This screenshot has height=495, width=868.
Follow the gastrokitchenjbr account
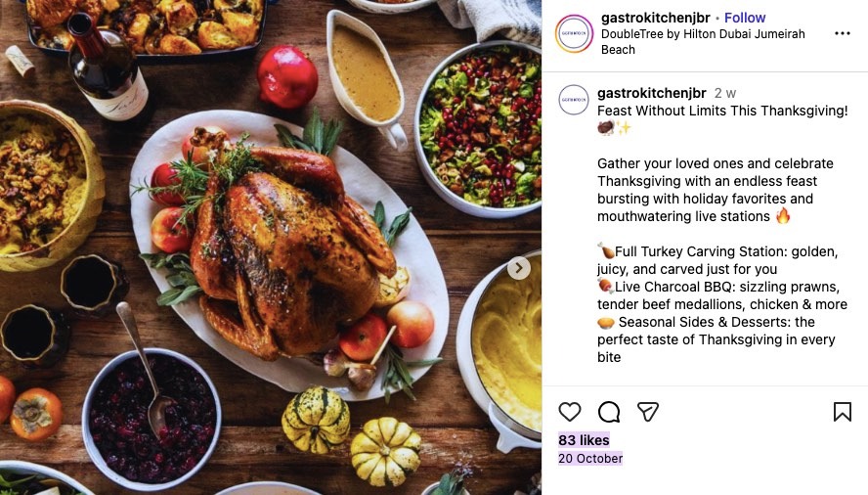[x=745, y=18]
